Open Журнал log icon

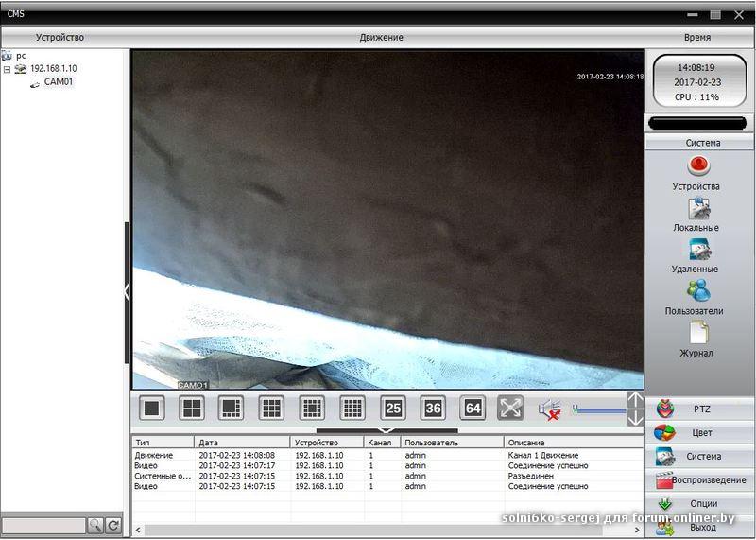coord(698,333)
